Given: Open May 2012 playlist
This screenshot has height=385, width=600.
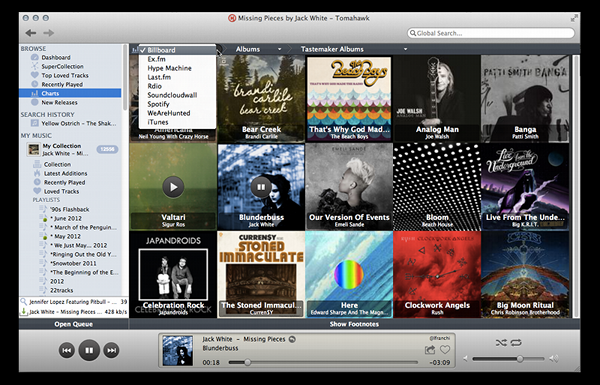Looking at the screenshot, I should pos(65,236).
